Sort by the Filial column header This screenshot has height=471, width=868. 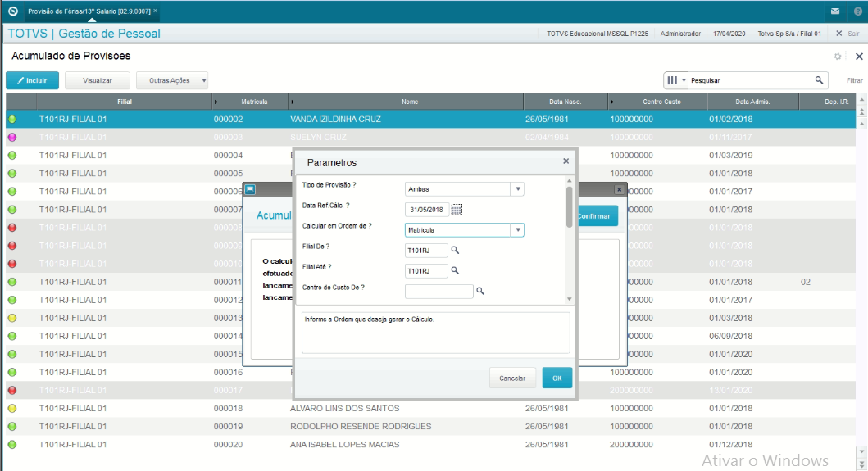point(125,102)
